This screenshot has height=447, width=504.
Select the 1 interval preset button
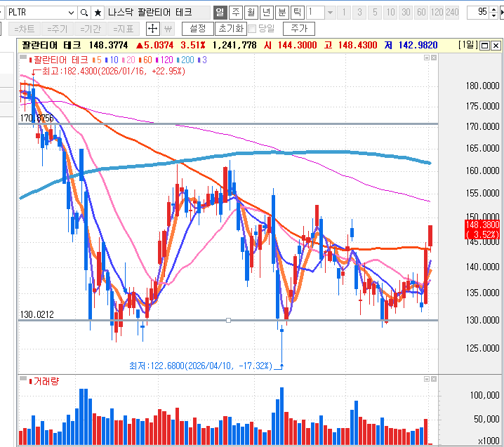tap(344, 13)
